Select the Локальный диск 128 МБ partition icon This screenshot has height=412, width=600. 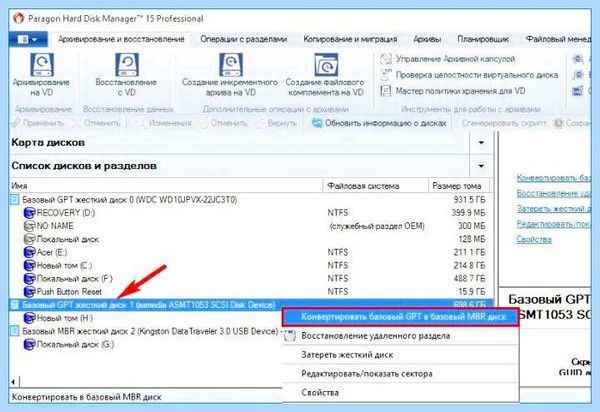pyautogui.click(x=29, y=239)
